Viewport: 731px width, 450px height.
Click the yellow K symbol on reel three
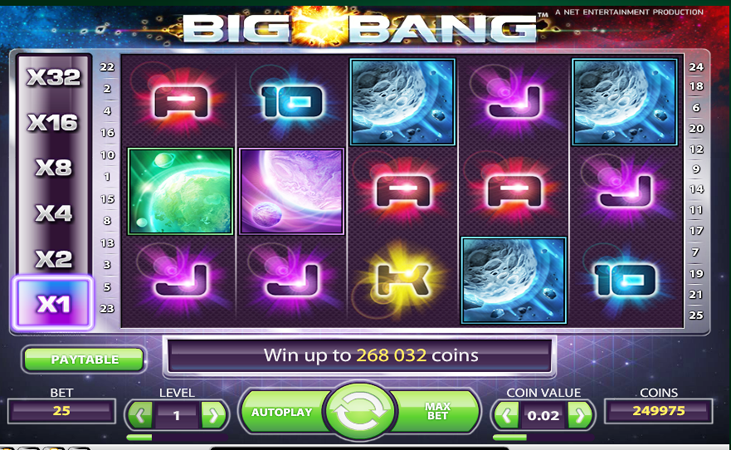pyautogui.click(x=402, y=280)
